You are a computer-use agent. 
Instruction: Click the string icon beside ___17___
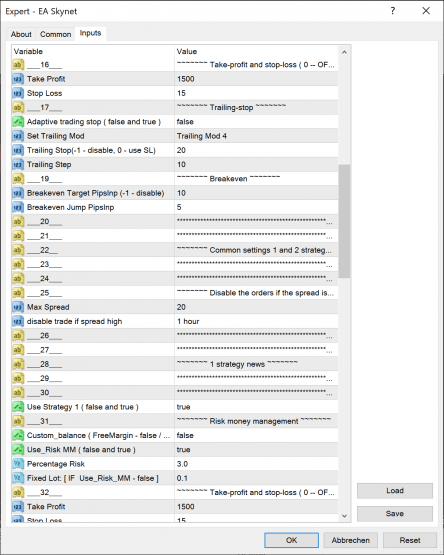(18, 108)
